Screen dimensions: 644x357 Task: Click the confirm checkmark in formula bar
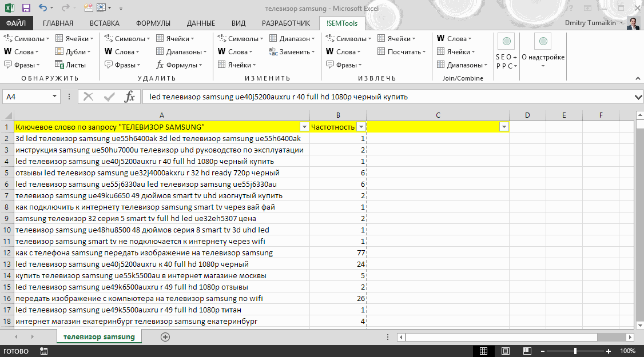tap(109, 97)
